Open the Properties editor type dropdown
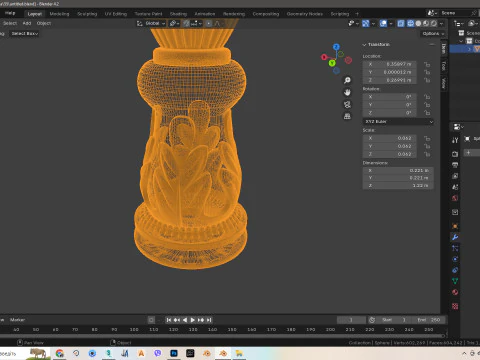480x360 pixels. click(x=459, y=127)
